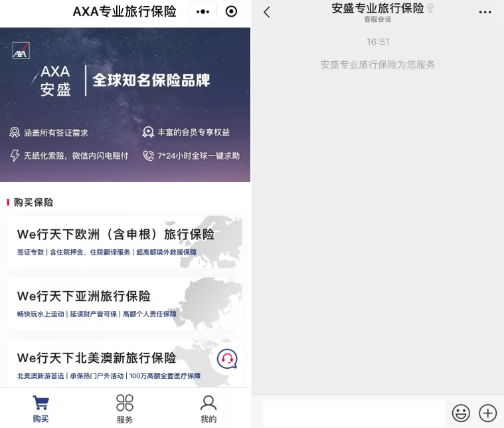
Task: Click the badge icon beside 涵盖所有签证需求
Action: click(x=15, y=132)
